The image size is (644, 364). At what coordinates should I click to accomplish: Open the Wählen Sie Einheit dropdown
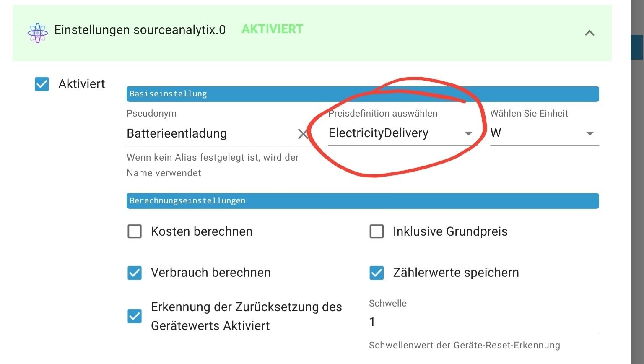coord(537,133)
